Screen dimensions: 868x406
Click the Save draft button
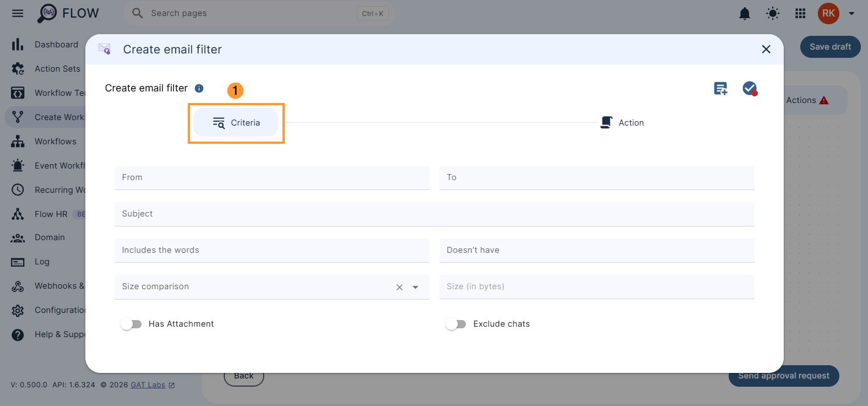pos(830,47)
